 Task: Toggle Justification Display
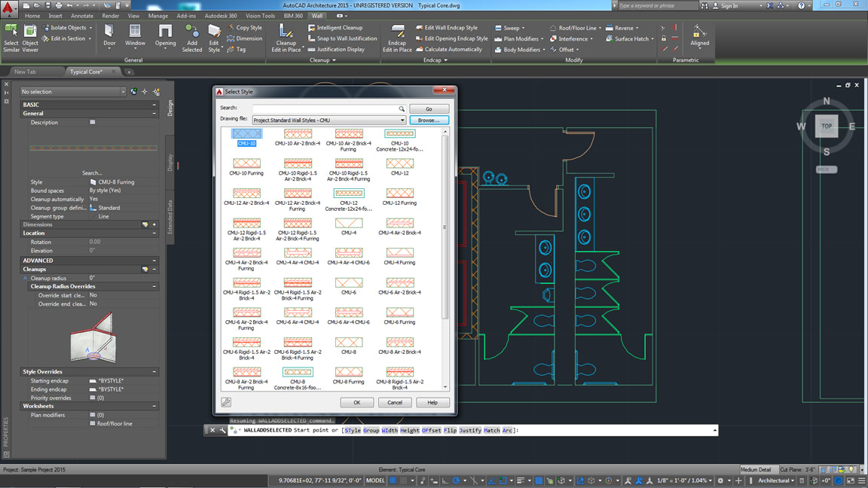coord(336,49)
